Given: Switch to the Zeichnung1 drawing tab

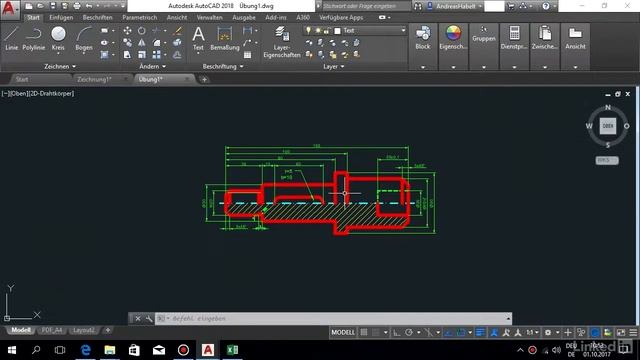Looking at the screenshot, I should (94, 79).
